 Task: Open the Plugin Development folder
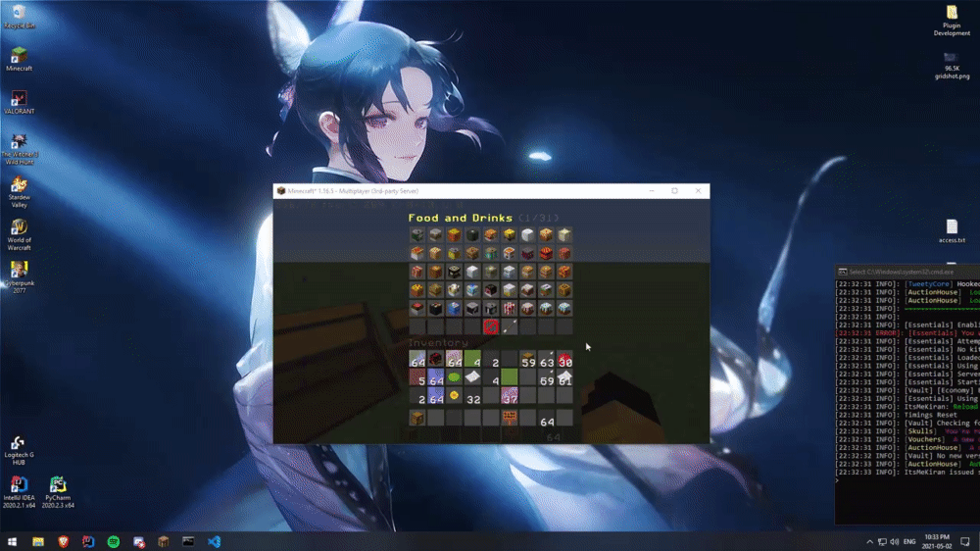coord(952,21)
